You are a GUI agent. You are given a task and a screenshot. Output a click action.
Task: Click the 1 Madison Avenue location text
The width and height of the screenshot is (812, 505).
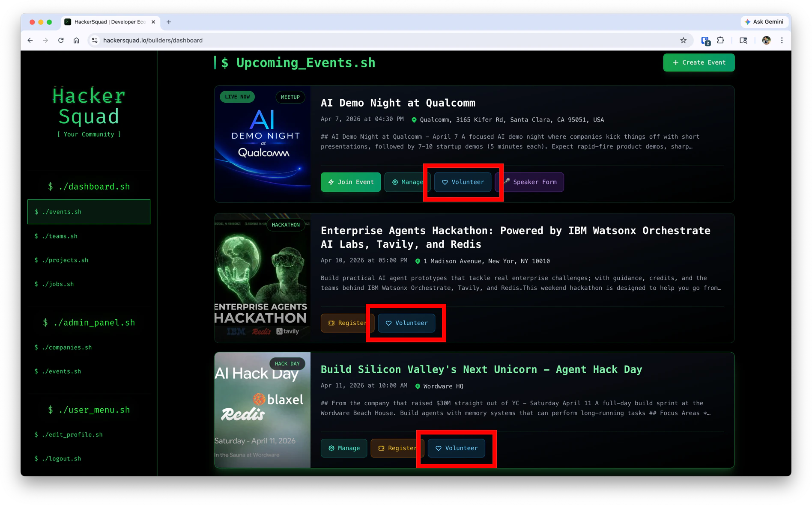tap(487, 261)
